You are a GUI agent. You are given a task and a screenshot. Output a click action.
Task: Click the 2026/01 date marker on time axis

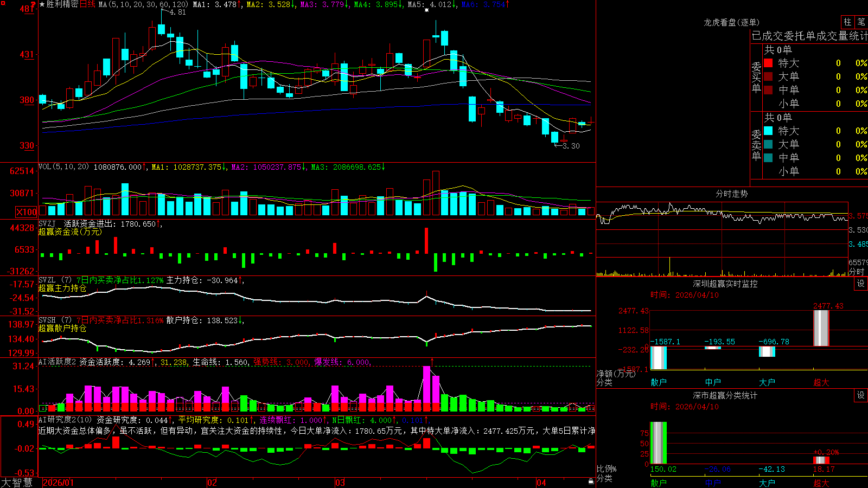58,483
